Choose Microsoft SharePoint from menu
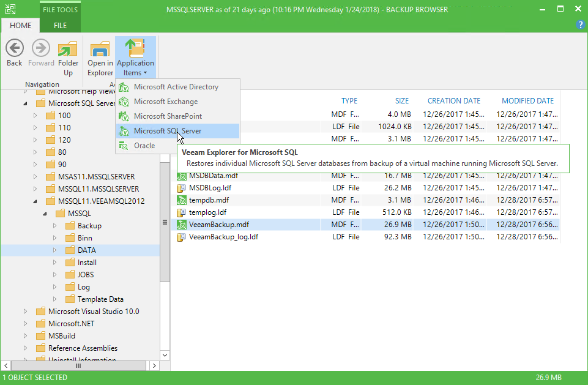The image size is (588, 385). click(x=178, y=116)
